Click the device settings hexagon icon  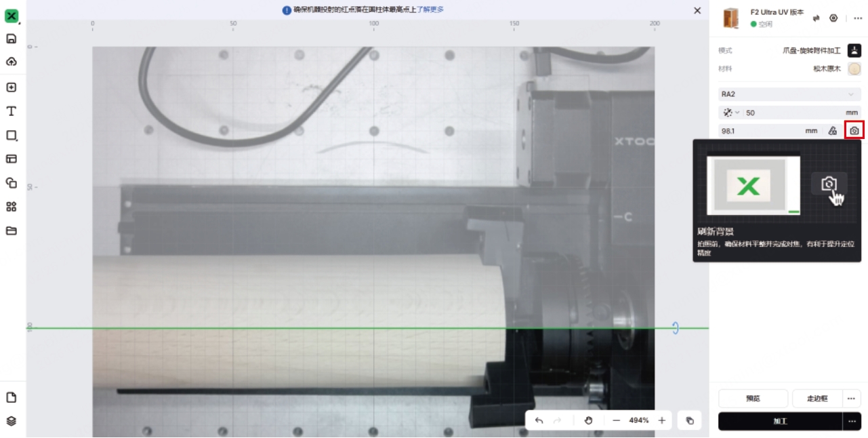click(833, 18)
